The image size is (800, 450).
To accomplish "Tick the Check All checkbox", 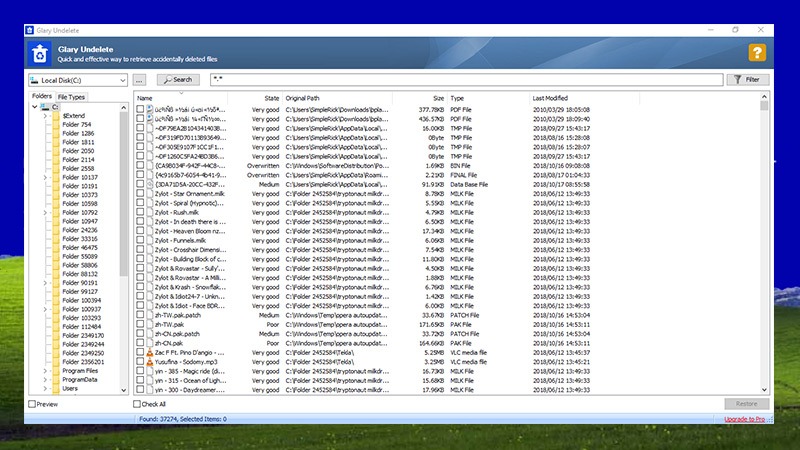I will pos(137,404).
